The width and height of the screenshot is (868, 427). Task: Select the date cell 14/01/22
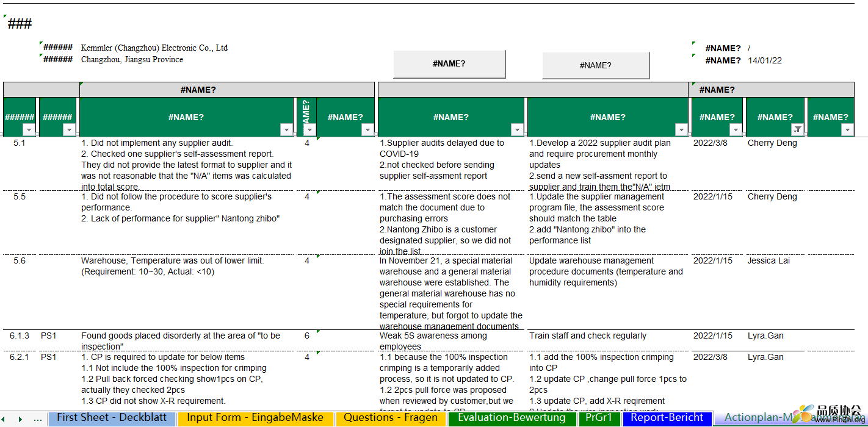click(x=765, y=60)
